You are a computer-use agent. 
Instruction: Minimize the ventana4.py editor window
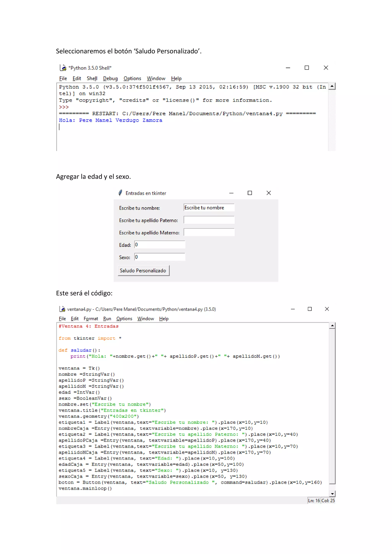pos(292,309)
